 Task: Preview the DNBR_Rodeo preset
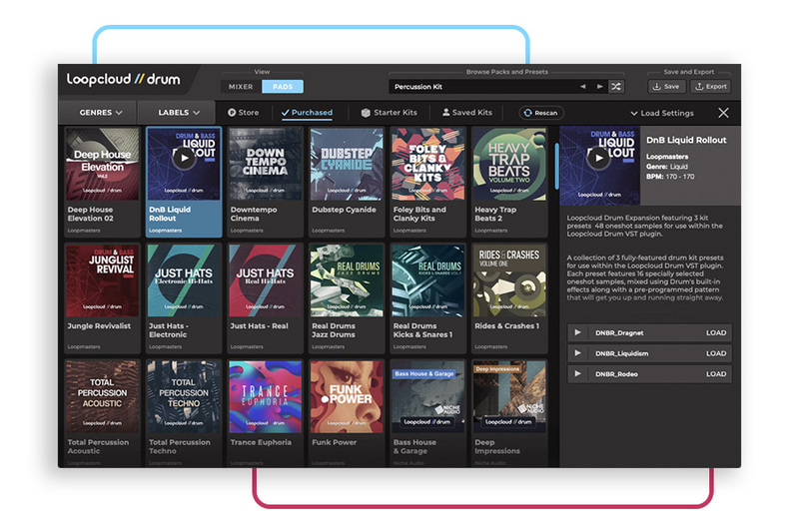coord(578,374)
